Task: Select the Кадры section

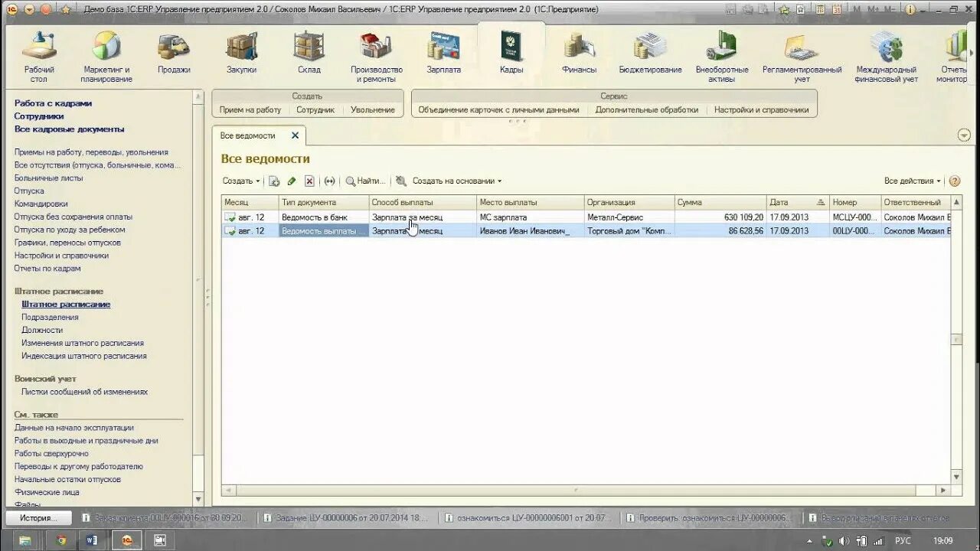Action: point(511,54)
